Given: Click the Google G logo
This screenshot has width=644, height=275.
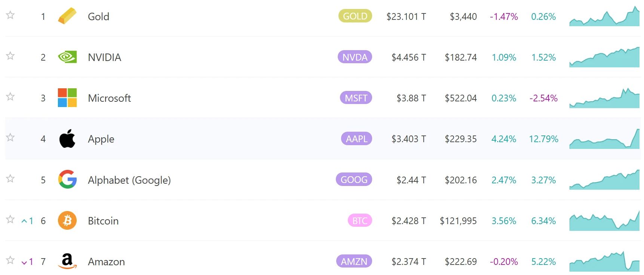Looking at the screenshot, I should pos(67,180).
